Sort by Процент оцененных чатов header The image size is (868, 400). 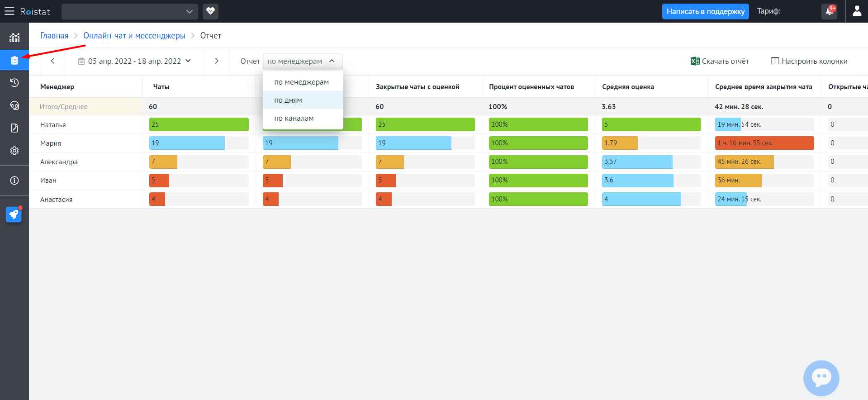pos(531,87)
